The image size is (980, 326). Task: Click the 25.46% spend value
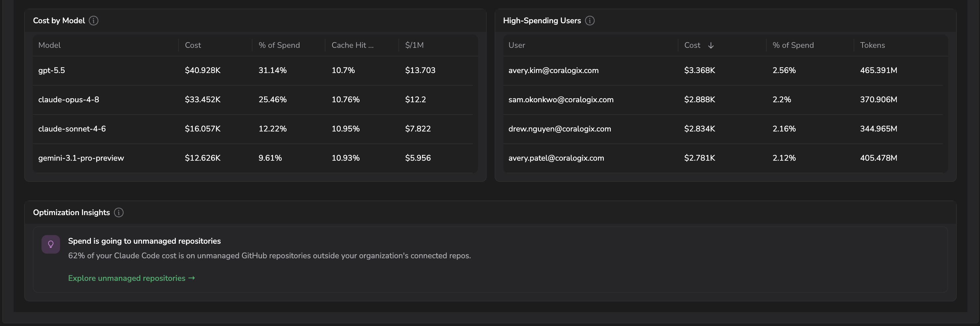[272, 100]
